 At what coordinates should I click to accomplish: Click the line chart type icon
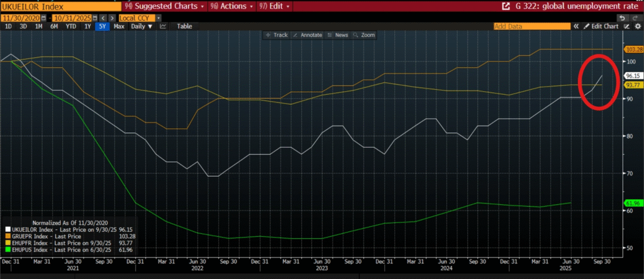tap(163, 26)
